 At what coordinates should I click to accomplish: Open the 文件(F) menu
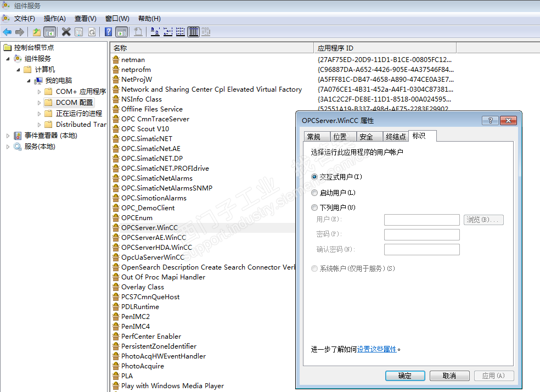25,19
